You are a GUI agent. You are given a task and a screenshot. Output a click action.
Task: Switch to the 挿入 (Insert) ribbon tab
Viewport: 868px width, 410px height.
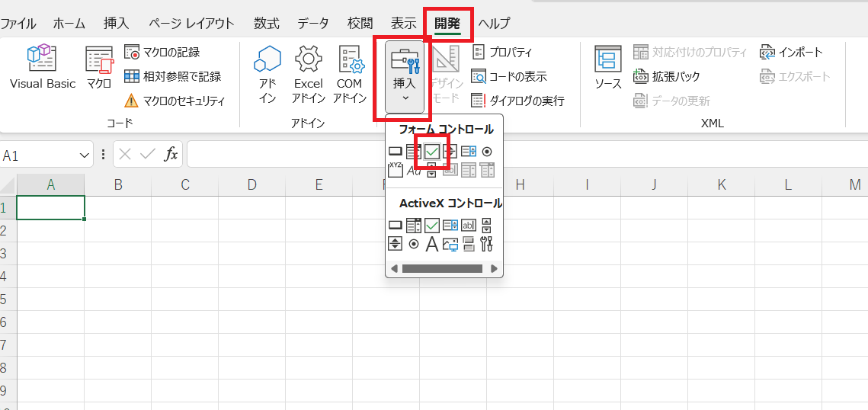pos(116,23)
